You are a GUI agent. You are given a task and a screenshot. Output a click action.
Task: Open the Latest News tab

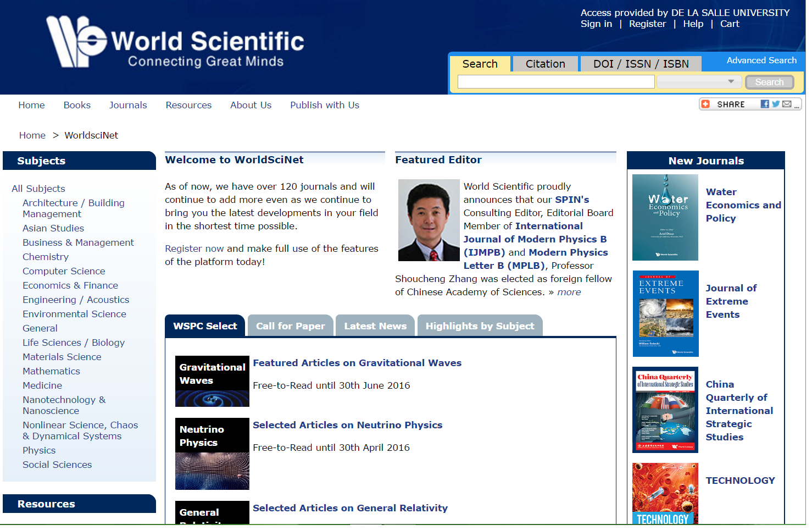375,325
